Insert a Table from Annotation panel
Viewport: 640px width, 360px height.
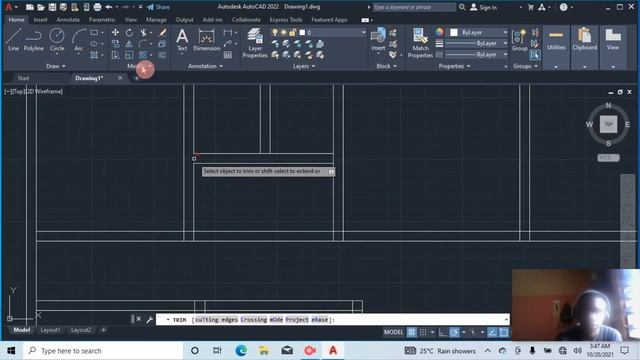click(228, 55)
